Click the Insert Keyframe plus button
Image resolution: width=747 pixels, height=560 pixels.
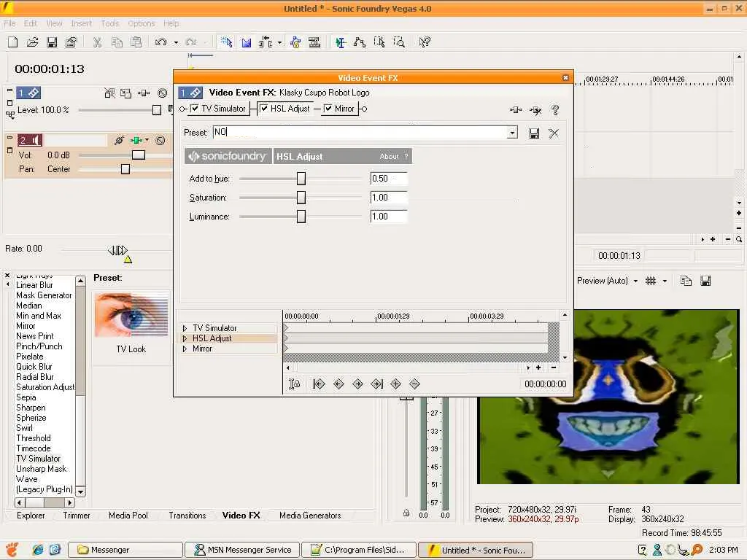click(x=395, y=384)
